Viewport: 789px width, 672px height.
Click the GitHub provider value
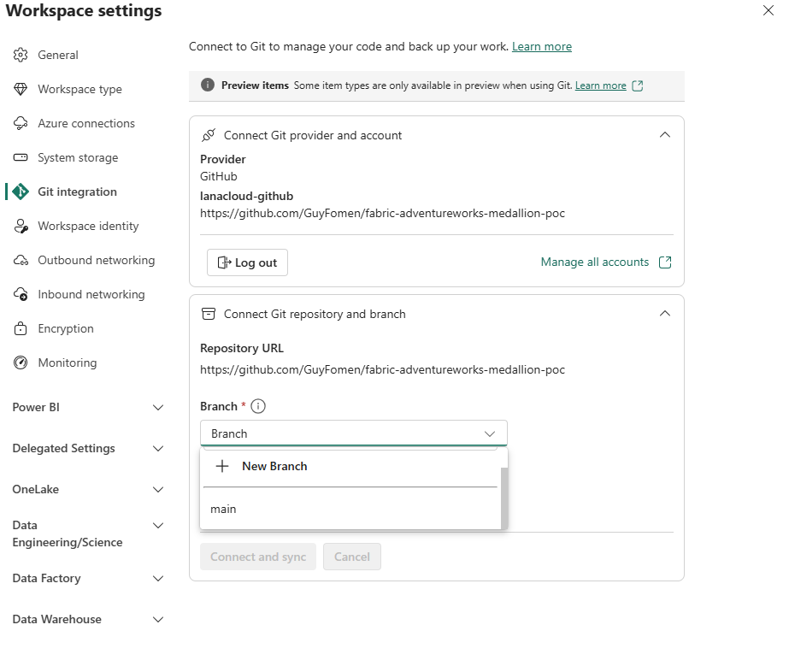coord(218,177)
